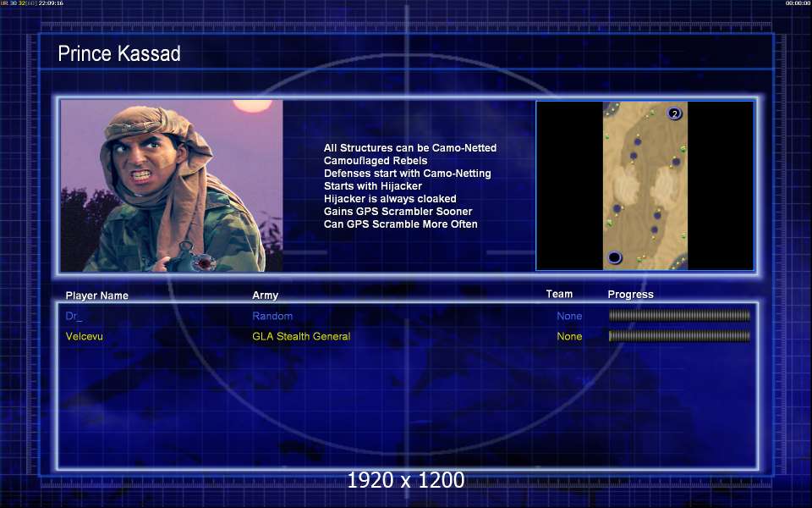Click Velcevu's loading progress bar

click(679, 336)
